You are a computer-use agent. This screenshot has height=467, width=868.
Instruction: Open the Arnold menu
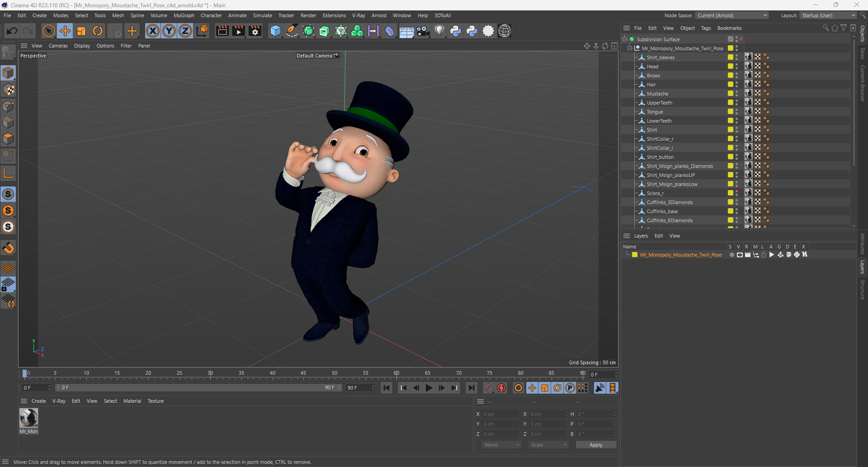coord(379,15)
